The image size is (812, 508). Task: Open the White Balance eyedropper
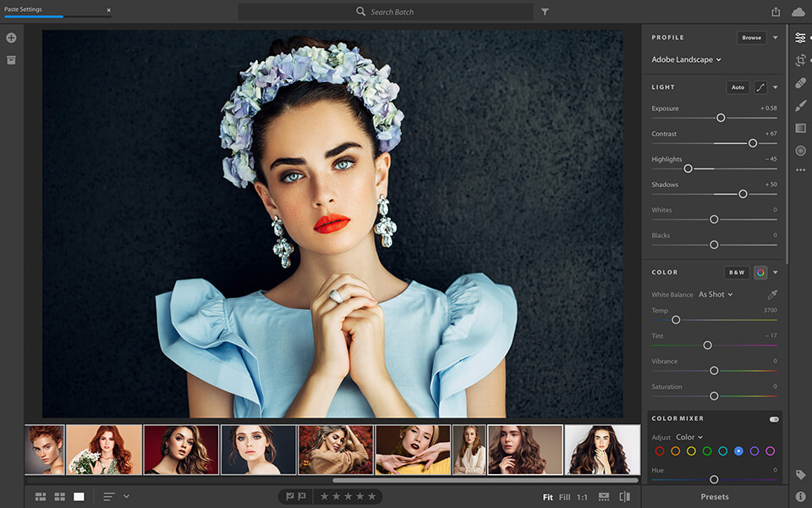point(772,294)
